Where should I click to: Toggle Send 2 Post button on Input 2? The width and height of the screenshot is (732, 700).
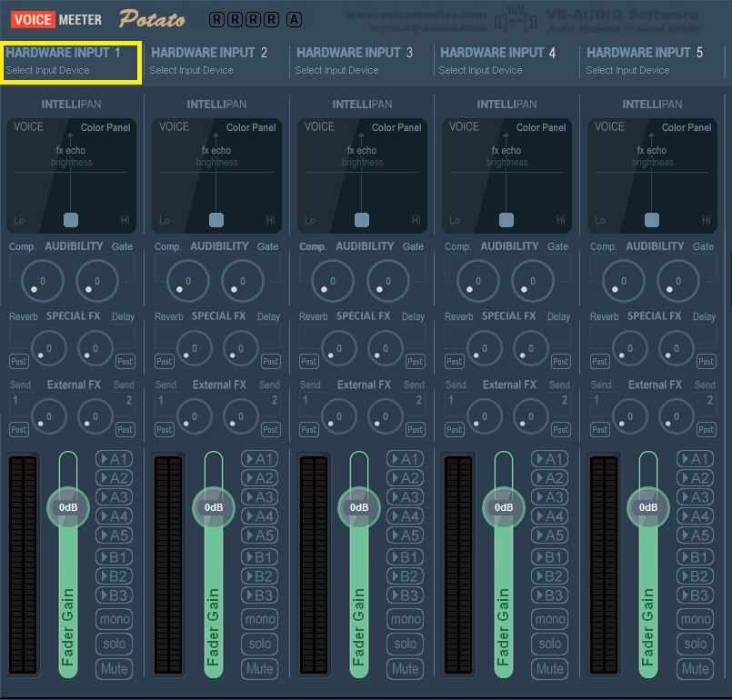(271, 430)
